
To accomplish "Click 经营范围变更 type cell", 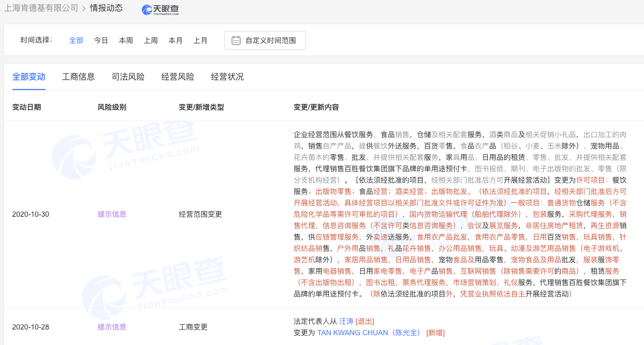I will tap(201, 214).
